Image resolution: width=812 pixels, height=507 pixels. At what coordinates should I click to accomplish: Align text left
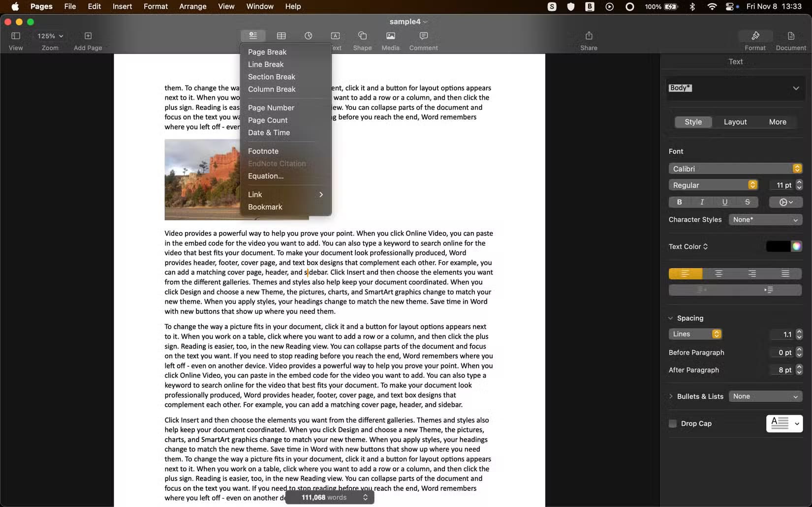(x=685, y=273)
